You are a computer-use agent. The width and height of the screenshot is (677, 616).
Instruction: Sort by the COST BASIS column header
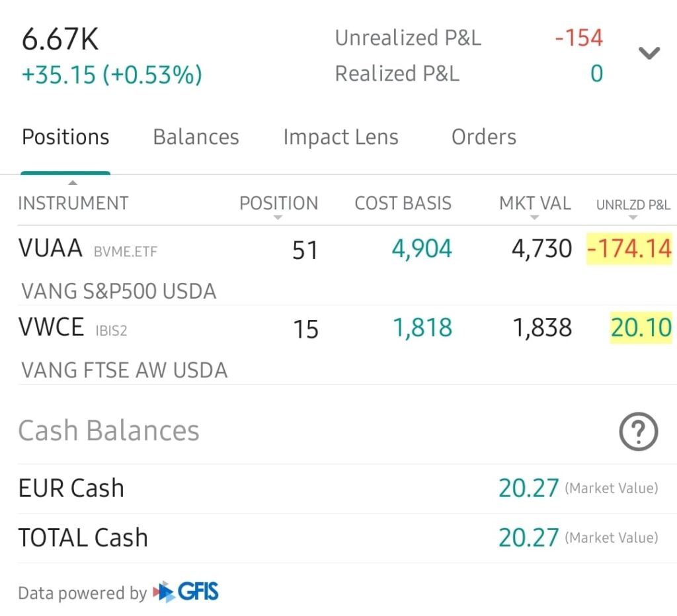[x=403, y=203]
